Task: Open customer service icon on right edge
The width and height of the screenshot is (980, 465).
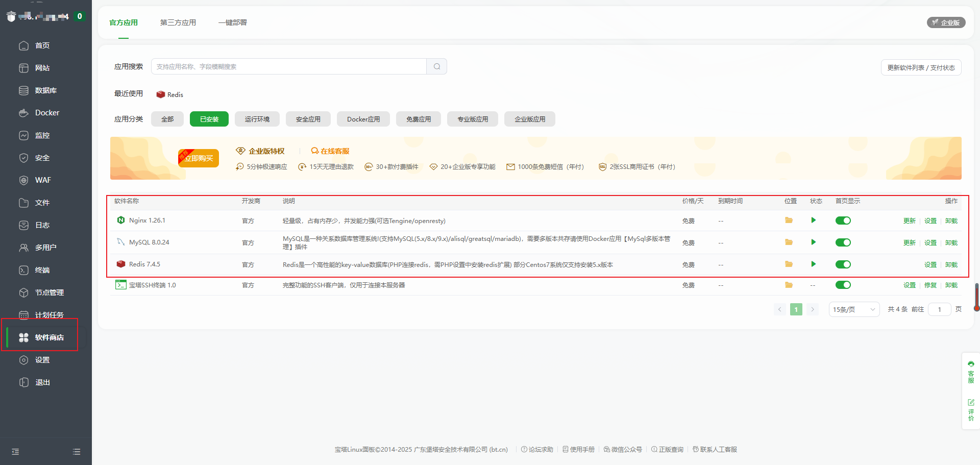Action: click(x=971, y=372)
